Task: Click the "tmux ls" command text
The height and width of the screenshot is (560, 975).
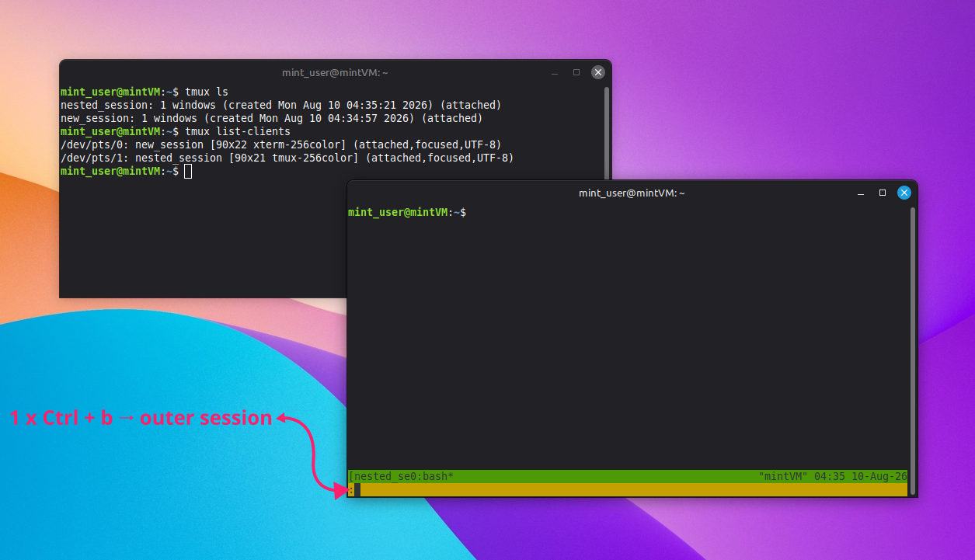Action: pyautogui.click(x=207, y=92)
